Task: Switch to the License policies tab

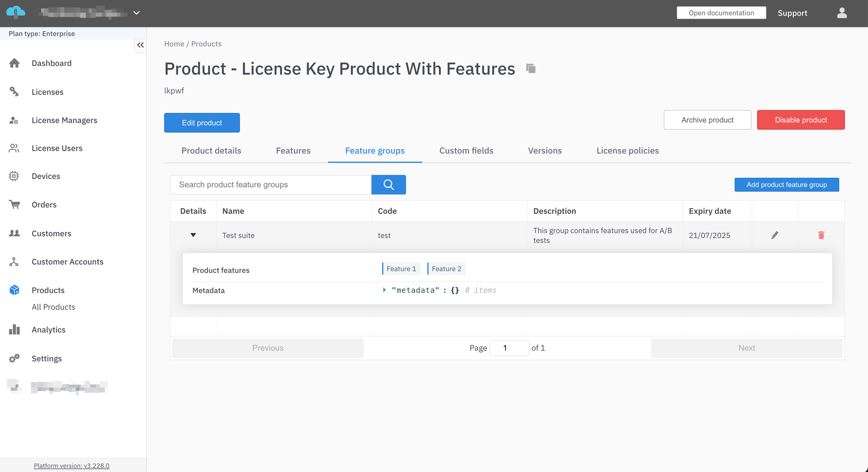Action: click(627, 151)
